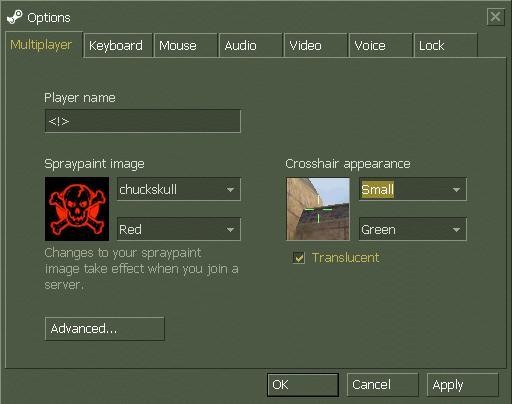Select the Voice tab

coord(381,46)
